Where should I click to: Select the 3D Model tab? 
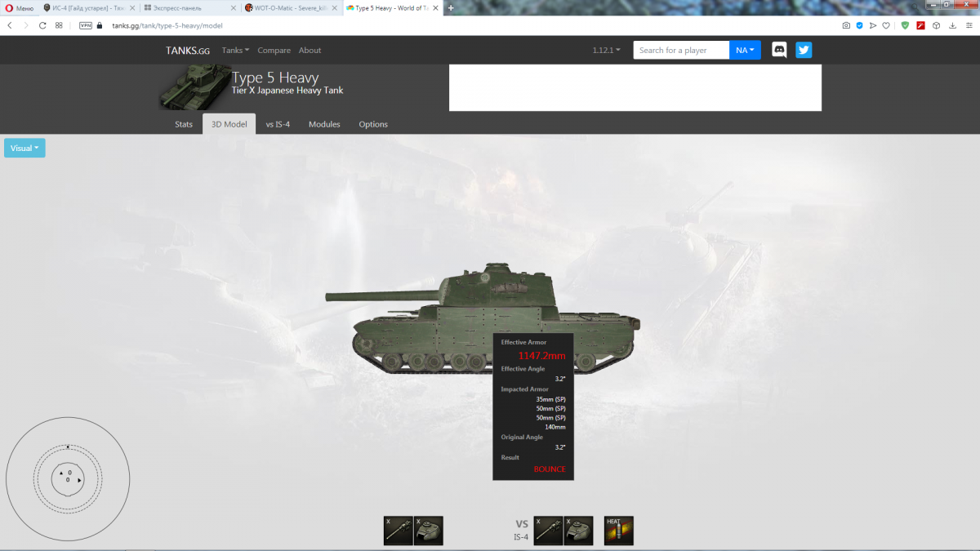(229, 124)
